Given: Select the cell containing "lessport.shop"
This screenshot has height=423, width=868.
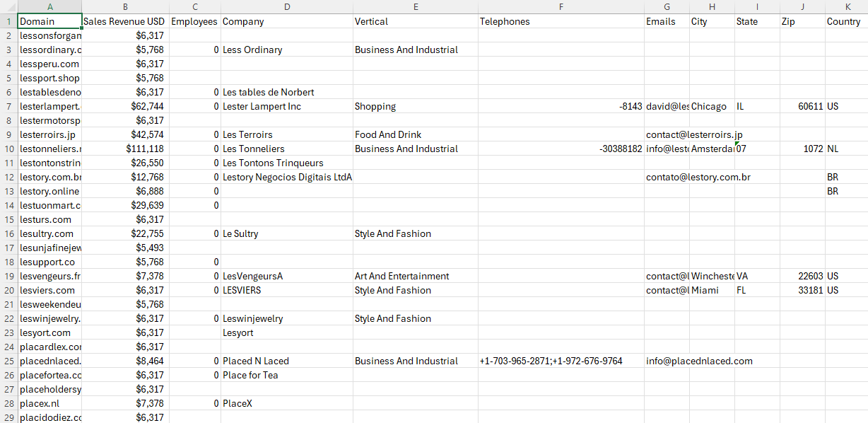Looking at the screenshot, I should click(49, 78).
